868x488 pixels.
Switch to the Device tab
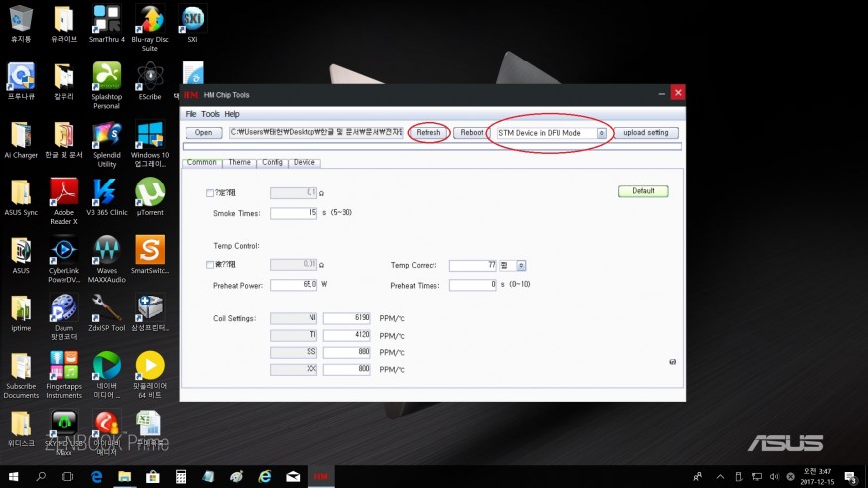coord(304,162)
